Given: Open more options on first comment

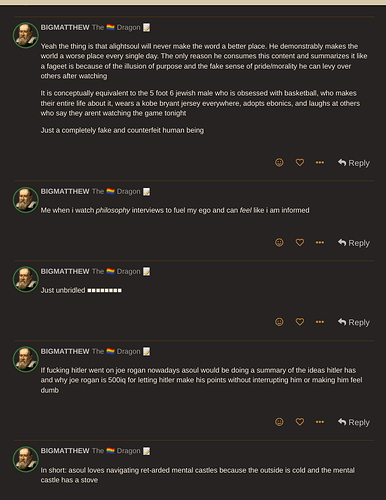Looking at the screenshot, I should [320, 162].
